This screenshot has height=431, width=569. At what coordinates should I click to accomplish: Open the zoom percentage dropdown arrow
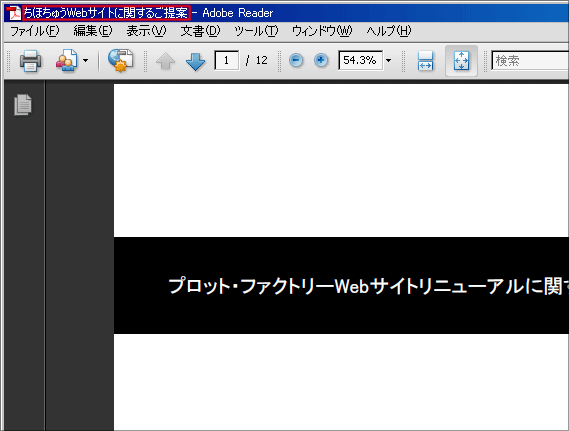click(x=388, y=61)
